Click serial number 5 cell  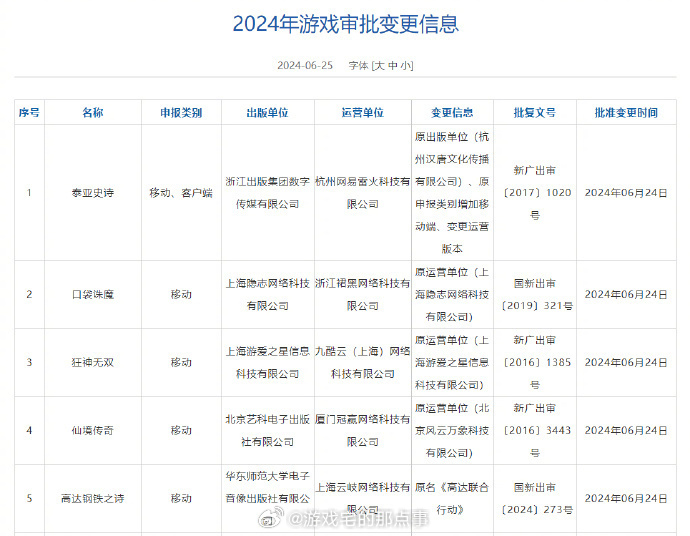click(x=29, y=499)
